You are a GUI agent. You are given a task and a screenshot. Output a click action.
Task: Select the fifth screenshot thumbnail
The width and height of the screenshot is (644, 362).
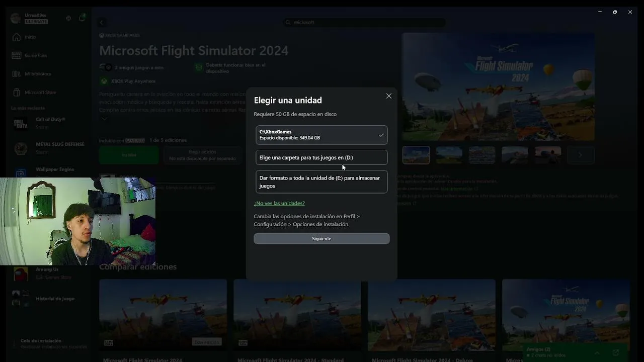(548, 155)
